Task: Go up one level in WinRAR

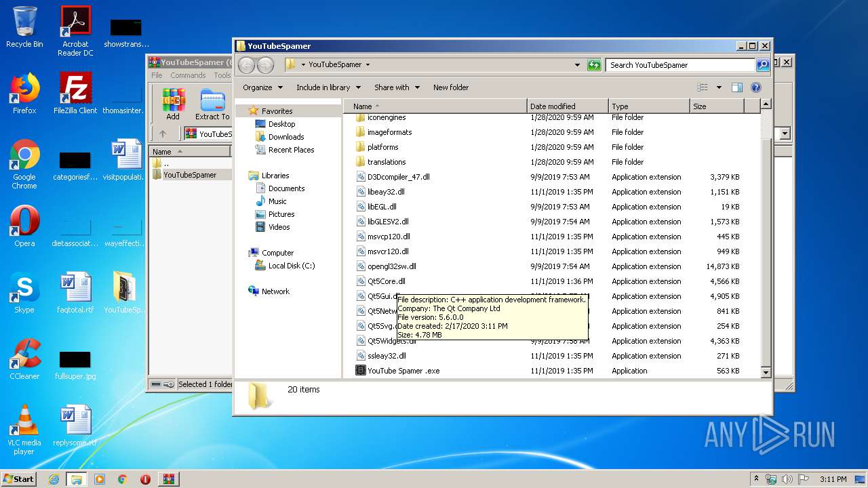Action: pyautogui.click(x=163, y=134)
